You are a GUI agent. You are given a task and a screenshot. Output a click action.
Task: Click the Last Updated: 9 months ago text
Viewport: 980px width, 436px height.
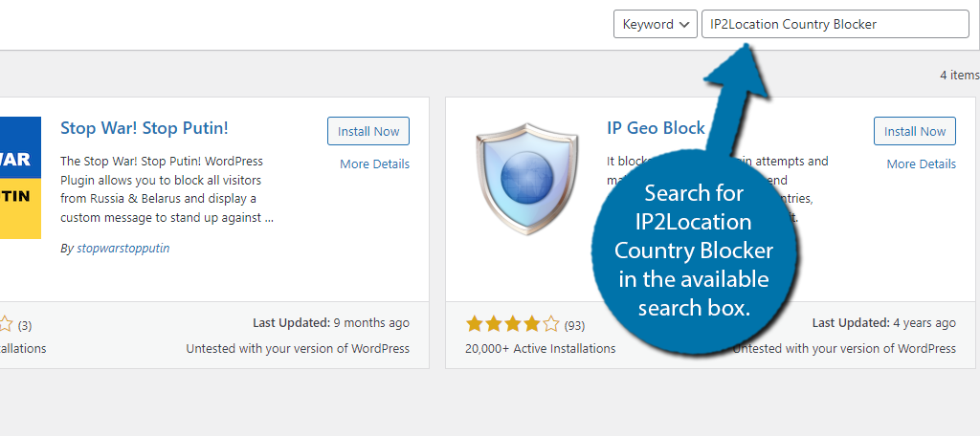[x=331, y=323]
